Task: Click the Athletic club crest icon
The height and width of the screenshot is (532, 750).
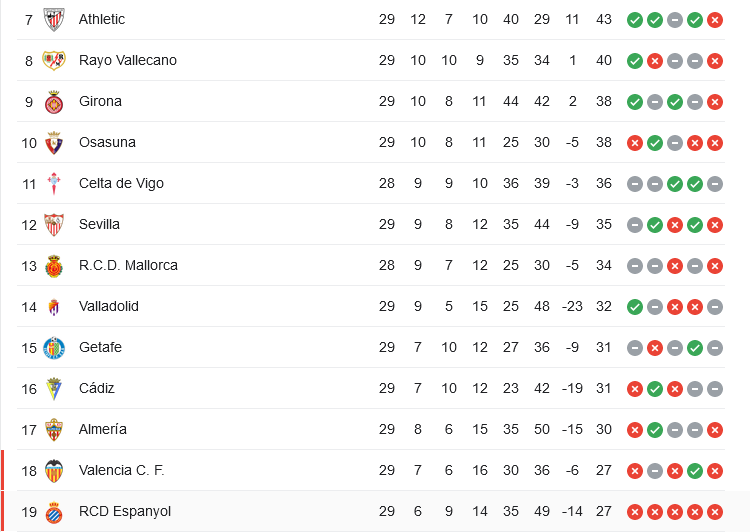Action: pyautogui.click(x=54, y=20)
